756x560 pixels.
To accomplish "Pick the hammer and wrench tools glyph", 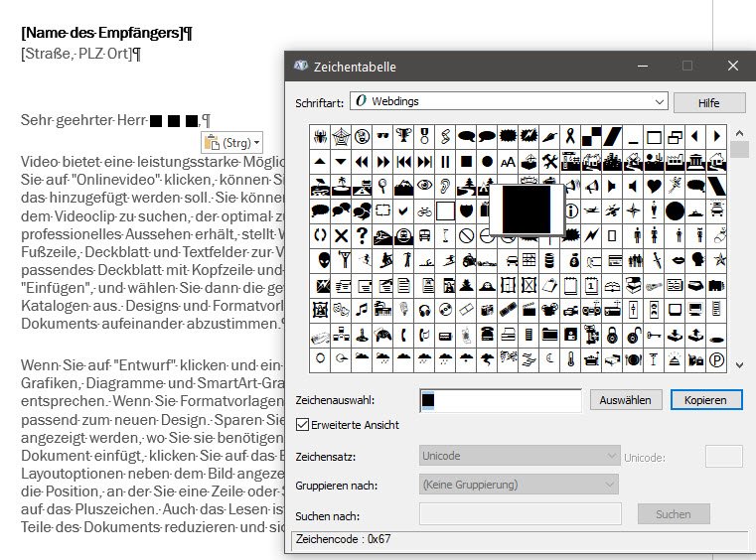I will 549,162.
